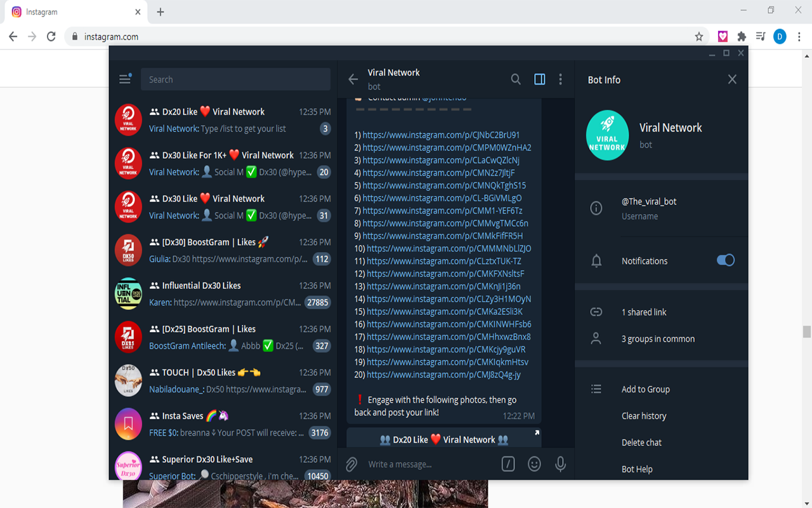Screen dimensions: 812x508
Task: Open [Dx30] BoostGram Likes chat
Action: coord(223,250)
